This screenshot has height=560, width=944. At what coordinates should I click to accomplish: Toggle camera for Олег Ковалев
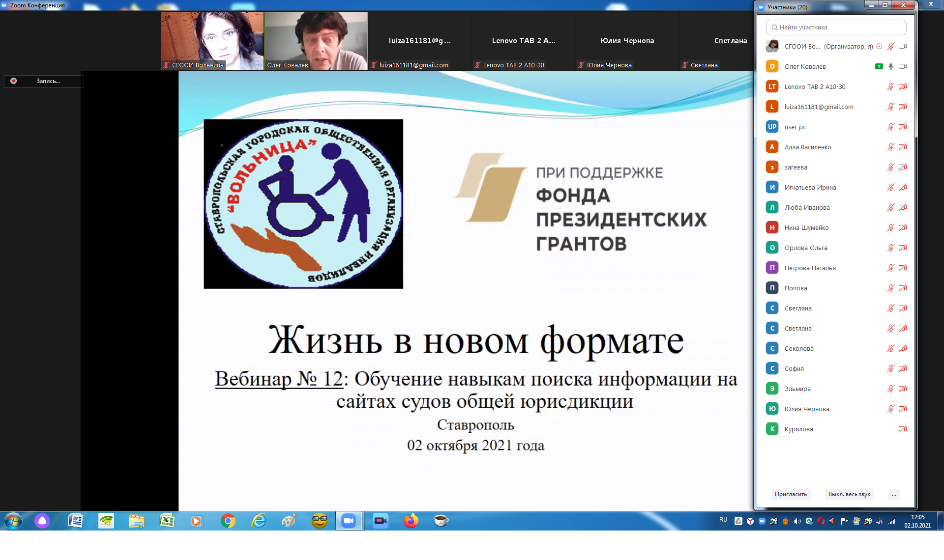click(903, 66)
